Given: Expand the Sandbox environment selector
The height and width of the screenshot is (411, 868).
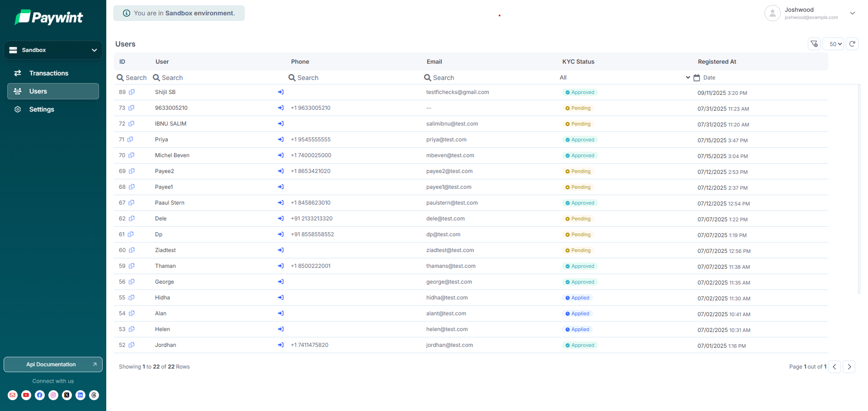Looking at the screenshot, I should [x=53, y=50].
